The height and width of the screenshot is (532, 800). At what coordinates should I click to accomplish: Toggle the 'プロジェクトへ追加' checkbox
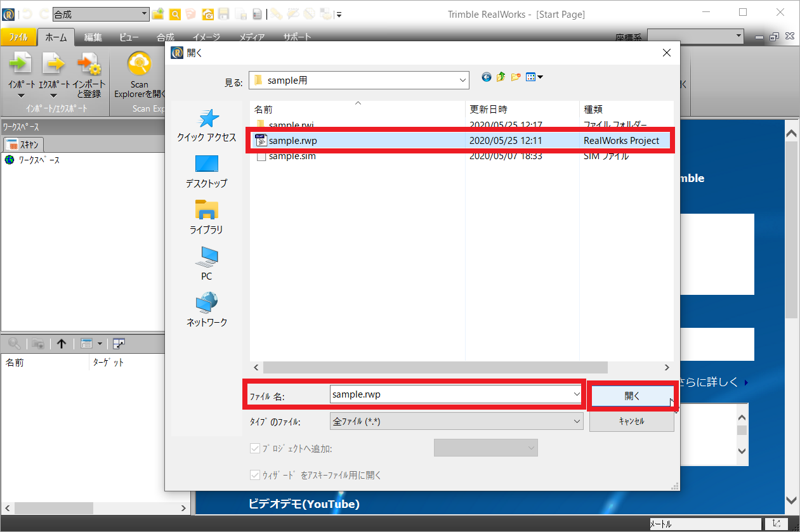(x=256, y=449)
